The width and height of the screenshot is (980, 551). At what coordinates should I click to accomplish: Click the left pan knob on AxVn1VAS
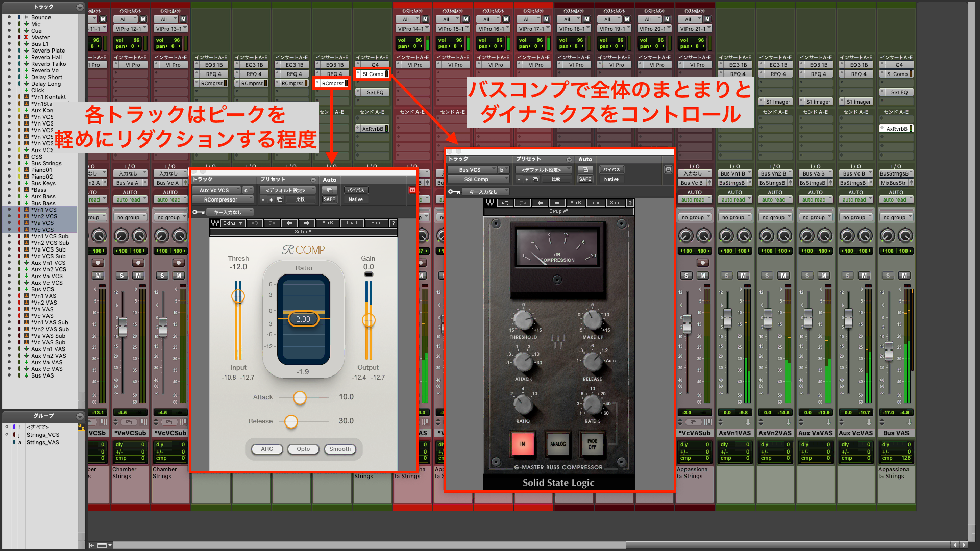point(726,236)
